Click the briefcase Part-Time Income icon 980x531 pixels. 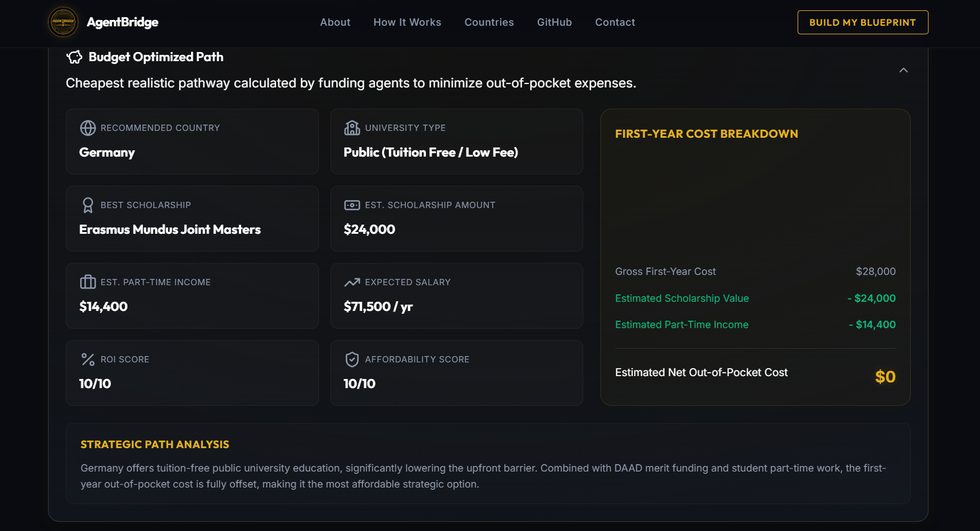[x=88, y=282]
